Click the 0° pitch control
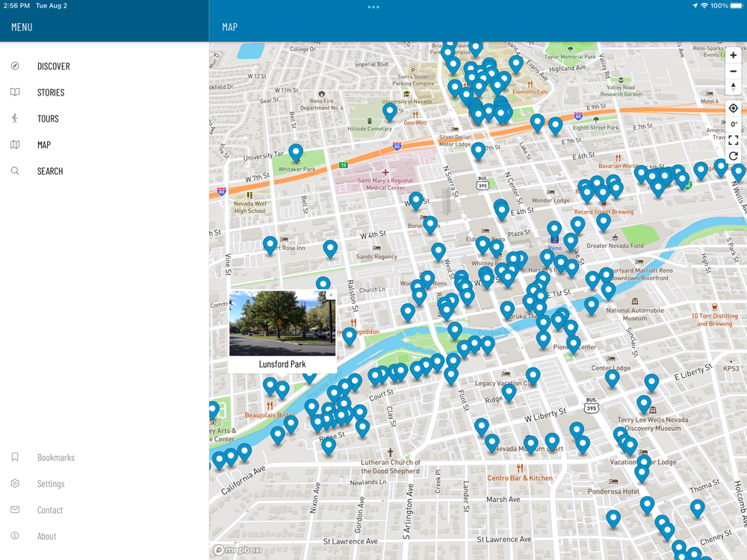747x560 pixels. click(x=734, y=124)
